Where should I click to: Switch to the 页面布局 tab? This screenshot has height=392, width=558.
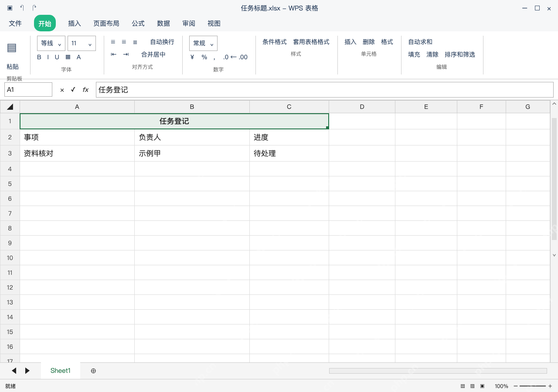pos(106,23)
